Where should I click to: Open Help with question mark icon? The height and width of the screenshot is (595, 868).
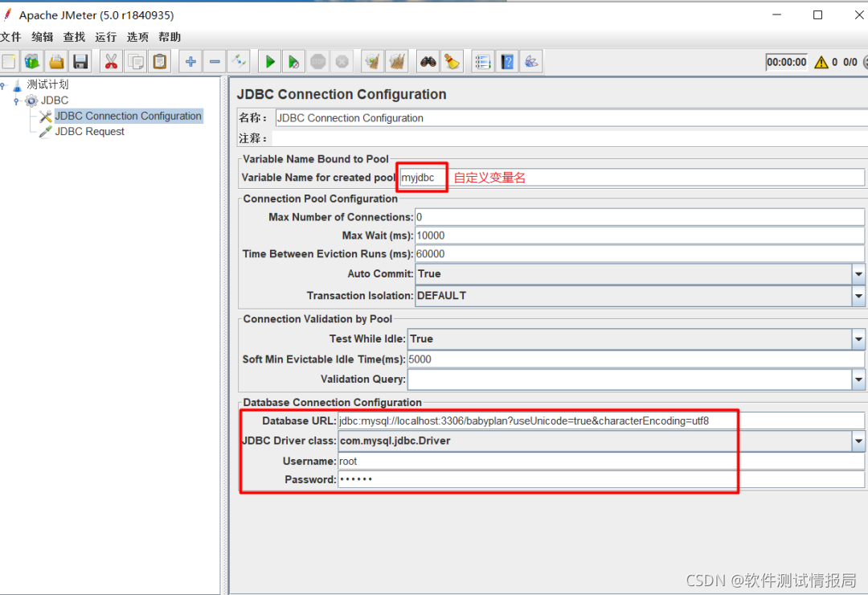point(507,61)
